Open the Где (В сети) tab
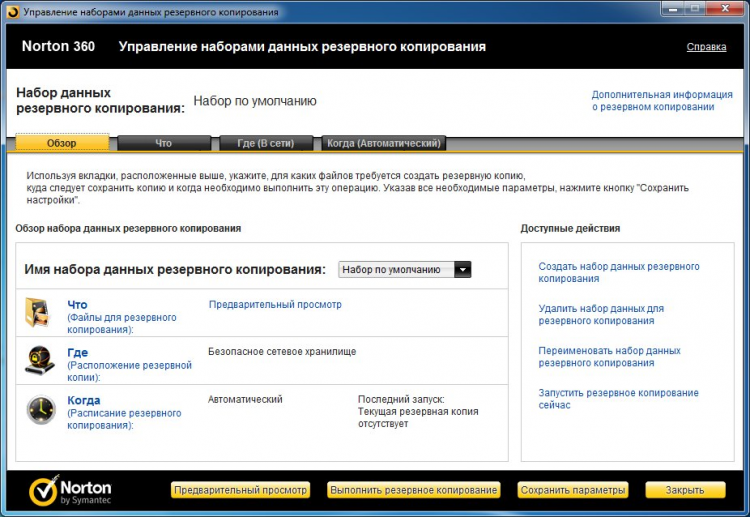 266,143
